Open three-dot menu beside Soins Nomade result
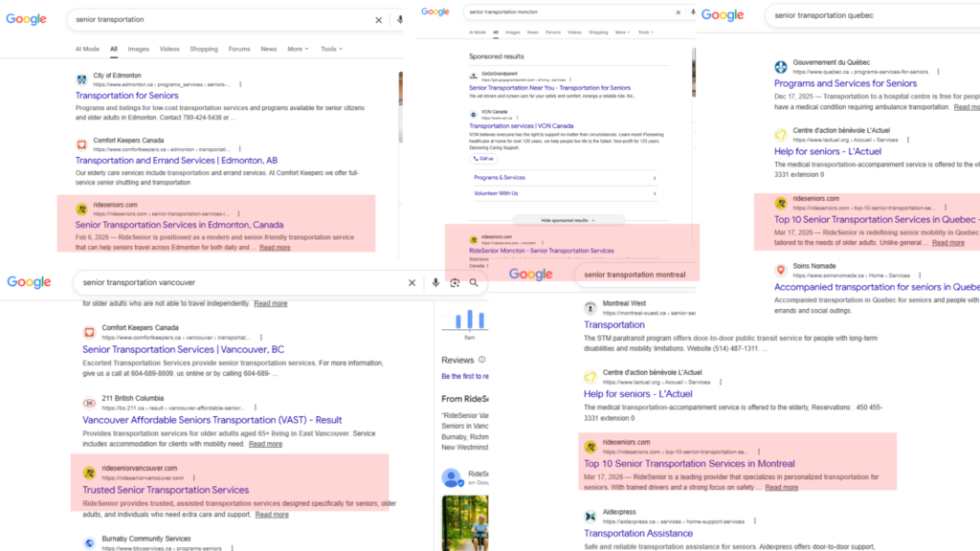The height and width of the screenshot is (551, 980). tap(920, 275)
